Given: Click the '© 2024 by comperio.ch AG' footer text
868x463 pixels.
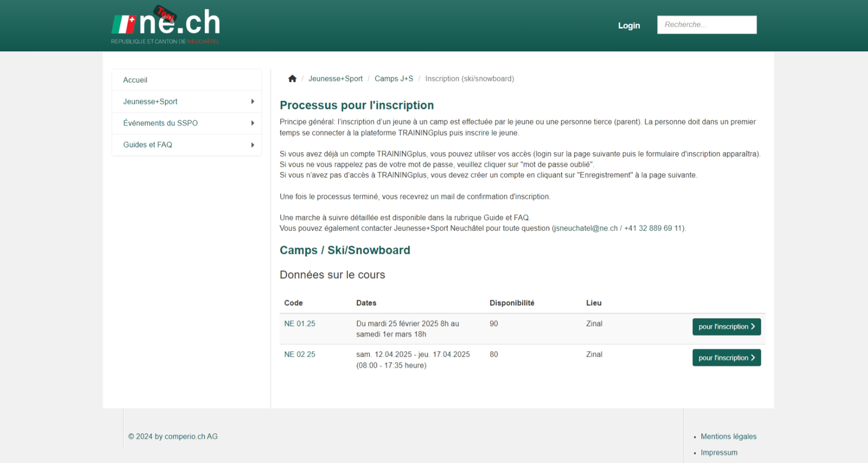Looking at the screenshot, I should click(x=173, y=436).
